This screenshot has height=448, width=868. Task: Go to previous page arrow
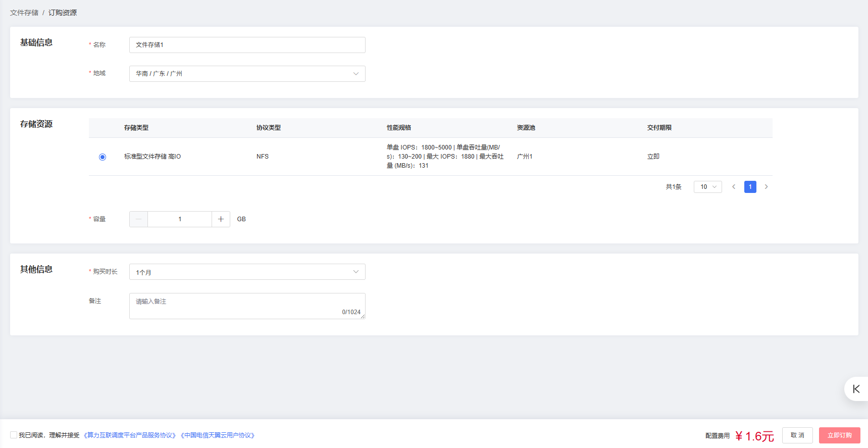(734, 187)
